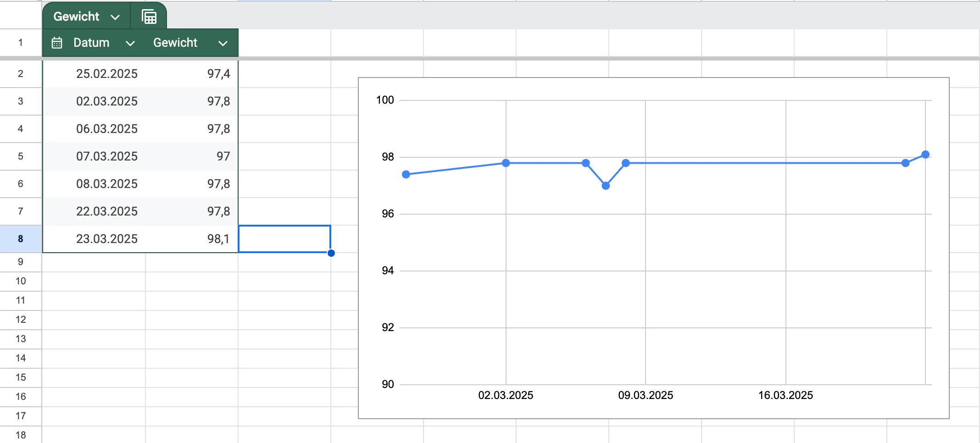980x443 pixels.
Task: Select cell with date 07.03.2025
Action: tap(106, 156)
